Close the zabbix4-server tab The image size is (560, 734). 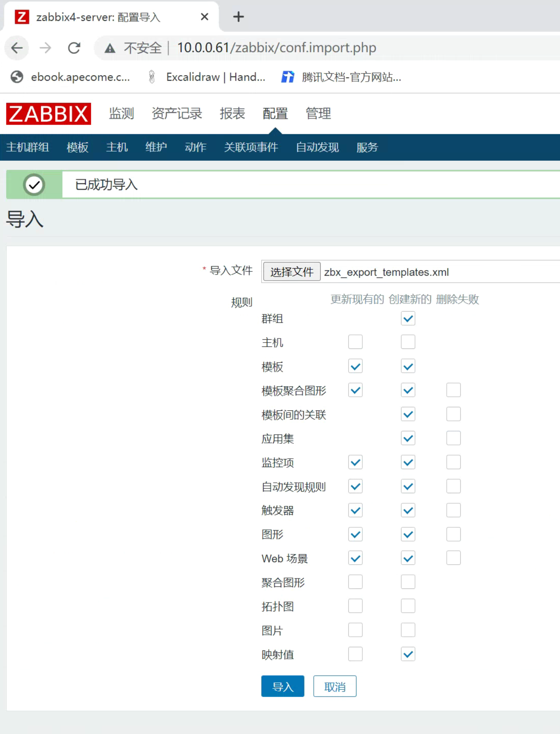click(x=204, y=17)
